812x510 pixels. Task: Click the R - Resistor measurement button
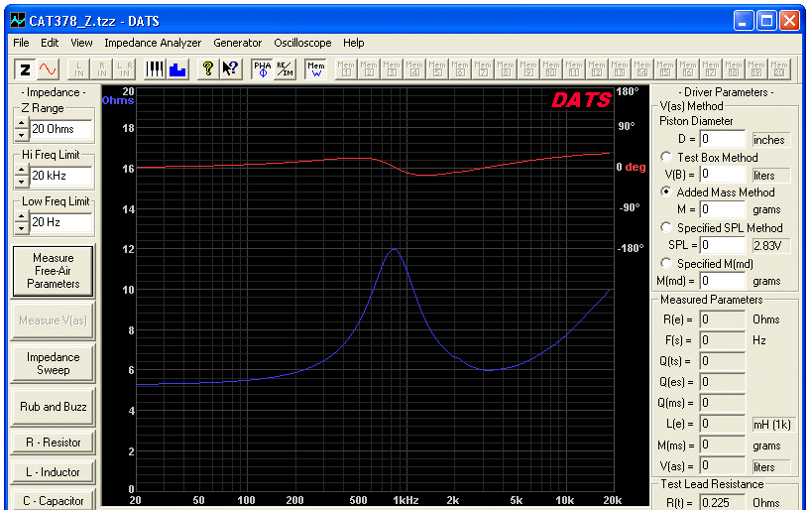[54, 443]
